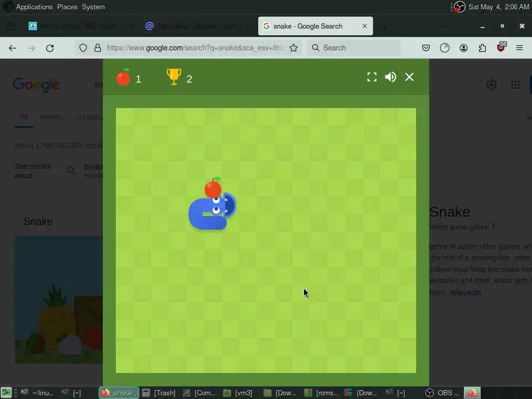The image size is (532, 399).
Task: Click the Google logo
Action: [36, 85]
